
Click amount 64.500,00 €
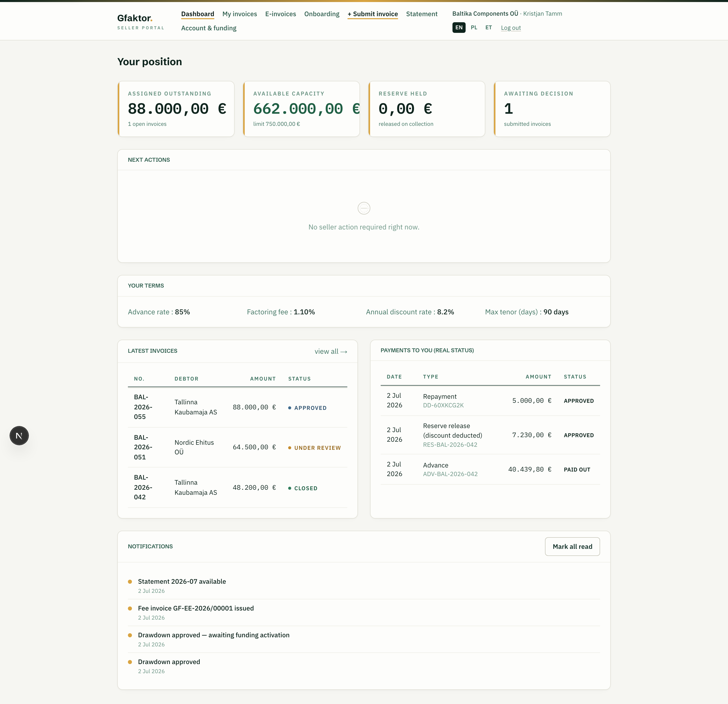254,447
